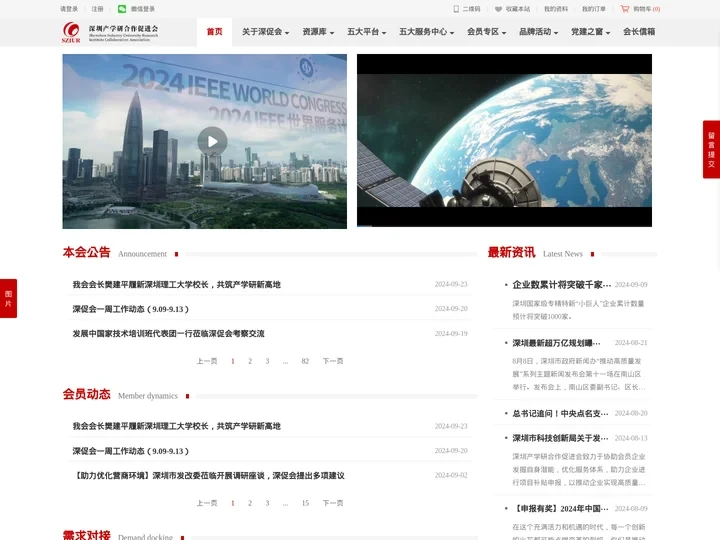Image resolution: width=720 pixels, height=540 pixels.
Task: Click the 收藏本站 heart icon
Action: click(498, 9)
